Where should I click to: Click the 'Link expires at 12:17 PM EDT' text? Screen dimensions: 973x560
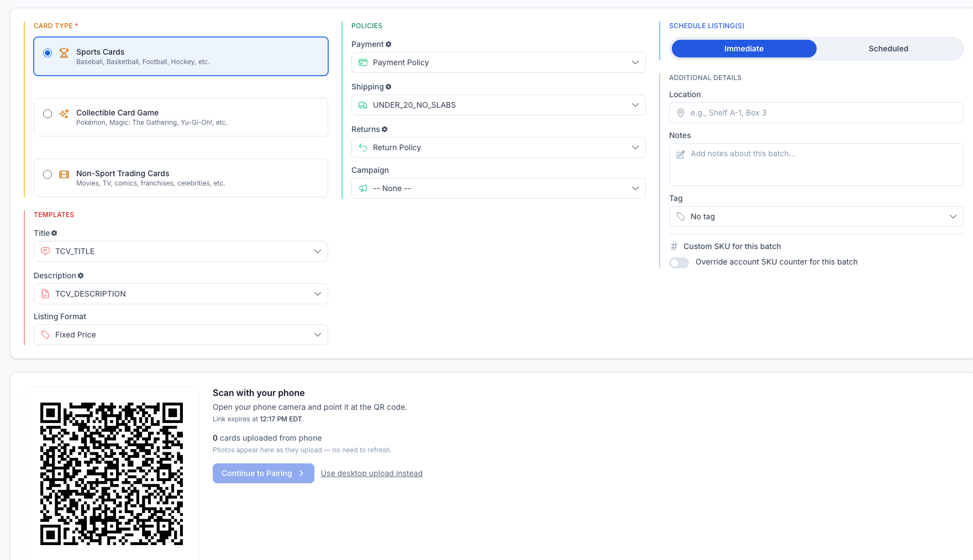click(258, 419)
